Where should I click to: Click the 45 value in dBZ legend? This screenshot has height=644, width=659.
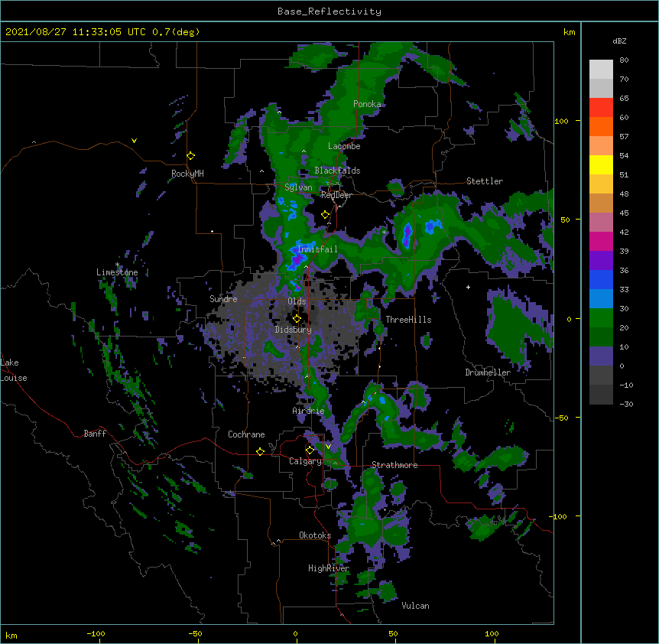click(x=624, y=213)
